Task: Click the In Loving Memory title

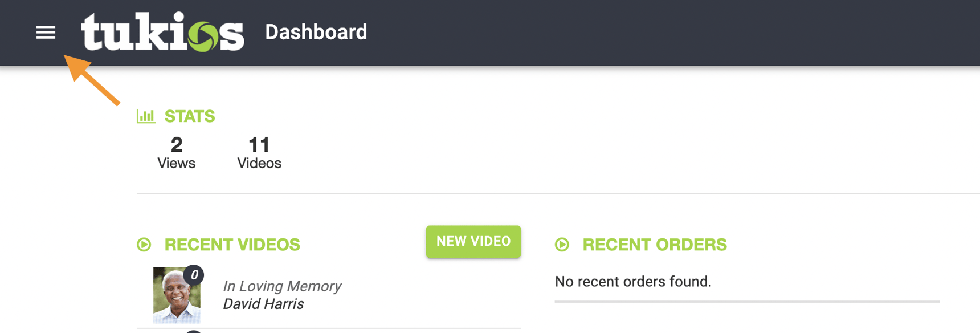Action: 282,286
